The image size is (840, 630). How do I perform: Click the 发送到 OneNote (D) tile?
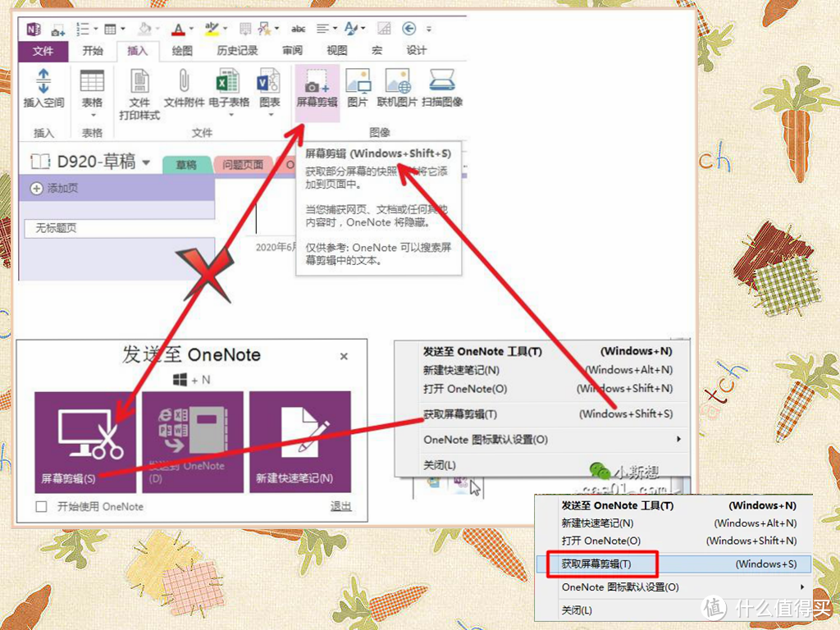(x=192, y=442)
